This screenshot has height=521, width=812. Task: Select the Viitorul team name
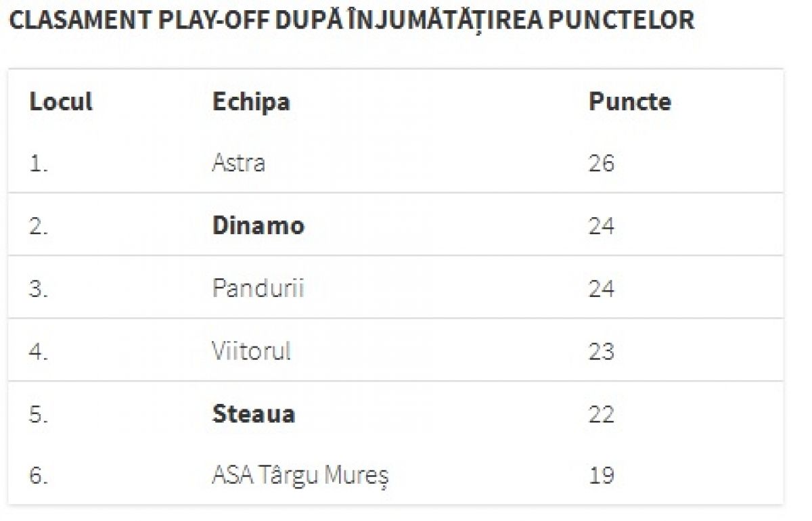click(x=251, y=351)
